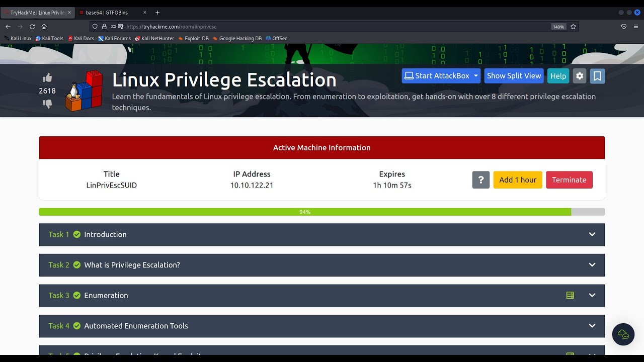Expand Task 4 Automated Enumeration Tools
Screen dimensions: 644x362
tap(322, 326)
